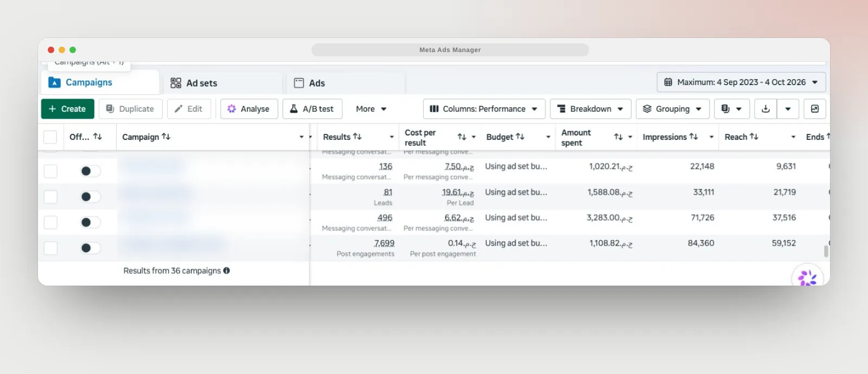The width and height of the screenshot is (868, 374).
Task: Open the Grouping dropdown
Action: (x=673, y=109)
